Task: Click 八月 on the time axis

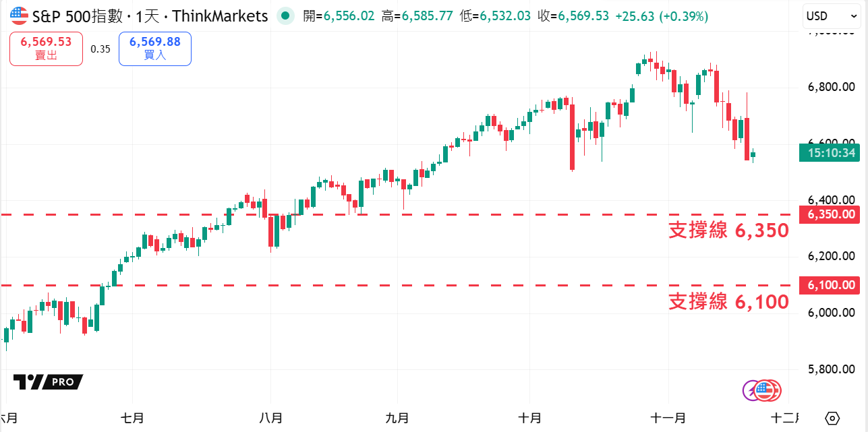Action: pos(270,418)
